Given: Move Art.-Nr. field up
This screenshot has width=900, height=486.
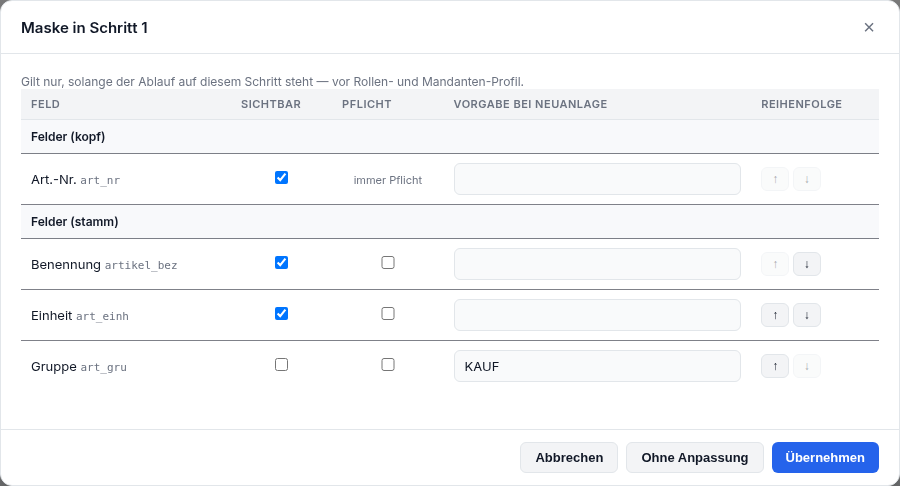Looking at the screenshot, I should 775,179.
